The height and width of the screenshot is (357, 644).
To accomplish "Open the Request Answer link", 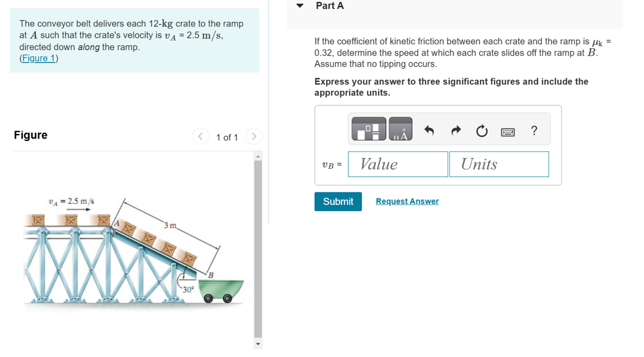I will 407,201.
